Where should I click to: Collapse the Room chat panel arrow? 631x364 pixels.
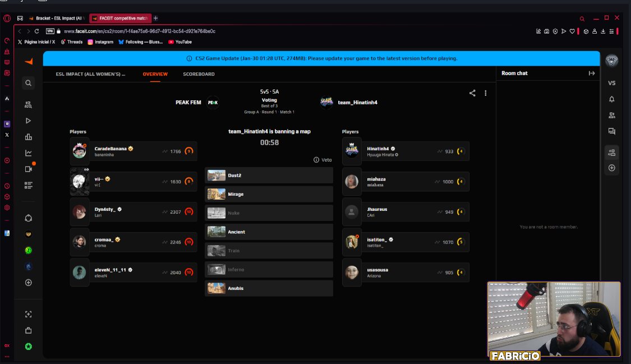point(592,73)
